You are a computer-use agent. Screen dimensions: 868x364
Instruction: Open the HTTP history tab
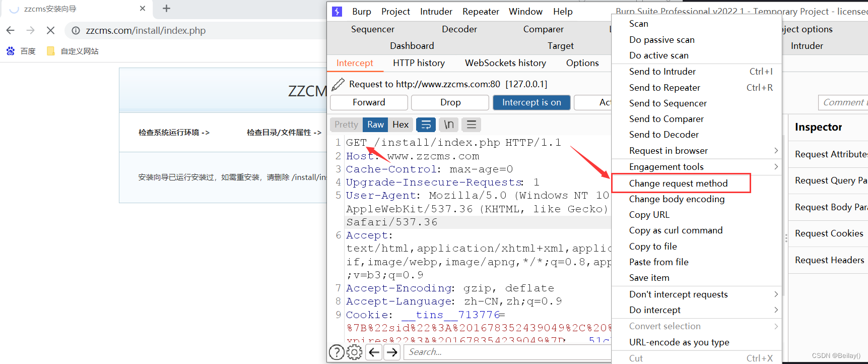(x=419, y=63)
